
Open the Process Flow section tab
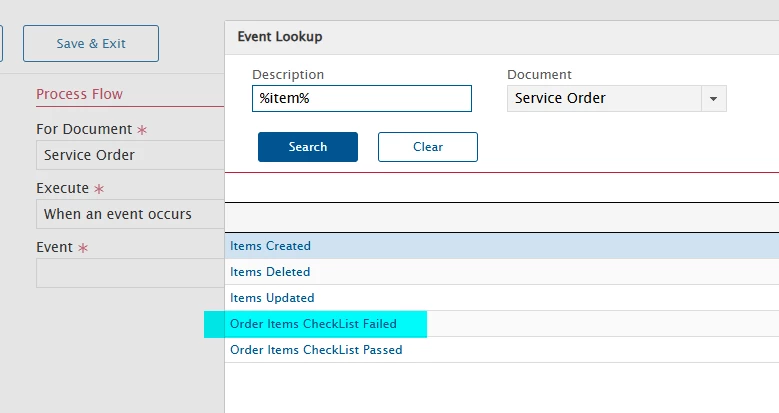coord(79,94)
